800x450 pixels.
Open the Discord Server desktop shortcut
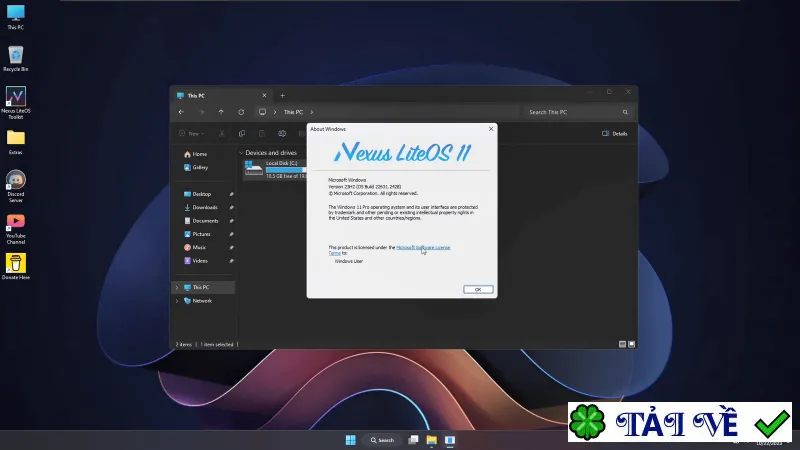click(15, 186)
